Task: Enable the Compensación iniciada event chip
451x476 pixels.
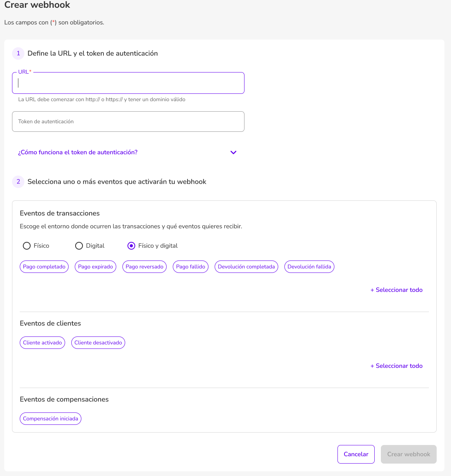Action: 50,419
